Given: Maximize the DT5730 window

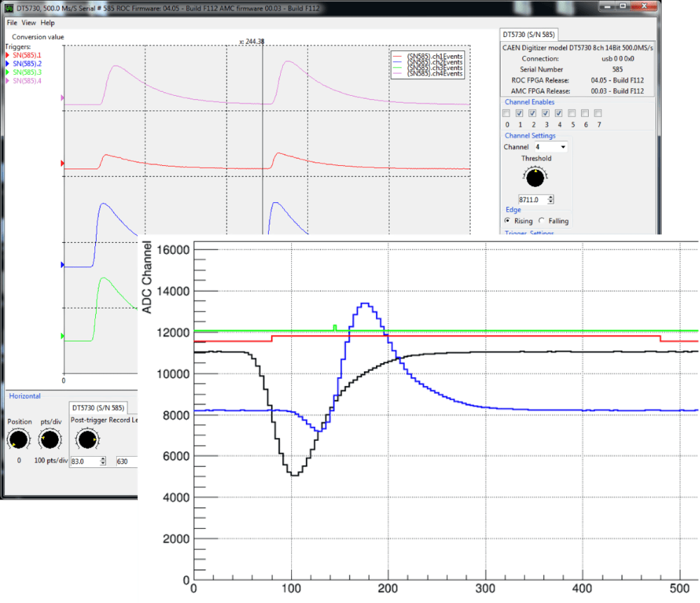Looking at the screenshot, I should [x=622, y=6].
